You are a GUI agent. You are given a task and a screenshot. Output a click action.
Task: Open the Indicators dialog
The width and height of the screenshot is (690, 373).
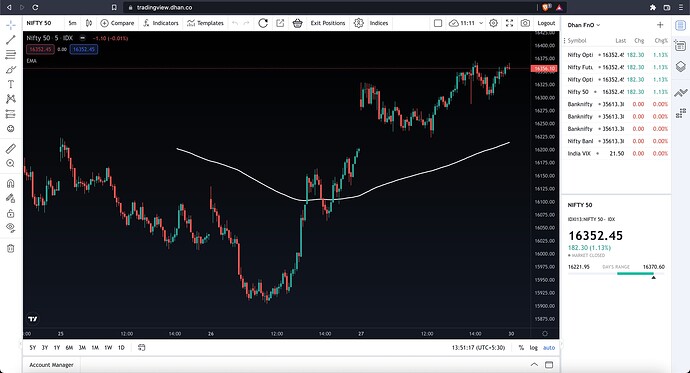click(161, 23)
